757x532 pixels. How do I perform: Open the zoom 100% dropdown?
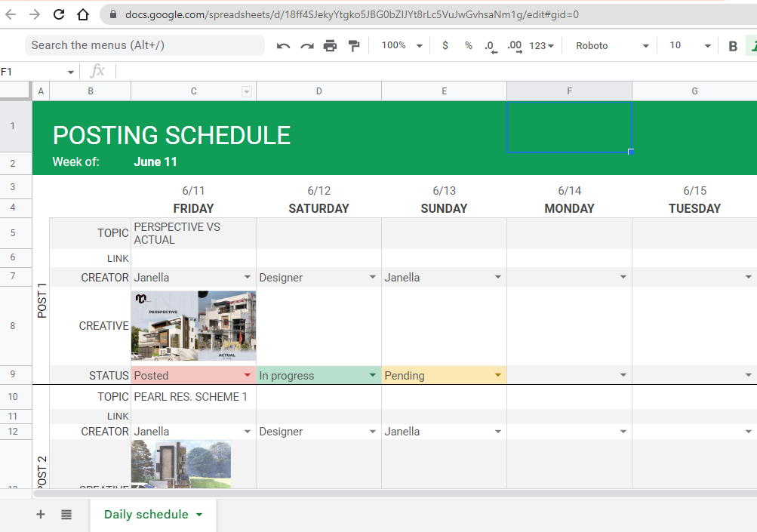point(402,46)
